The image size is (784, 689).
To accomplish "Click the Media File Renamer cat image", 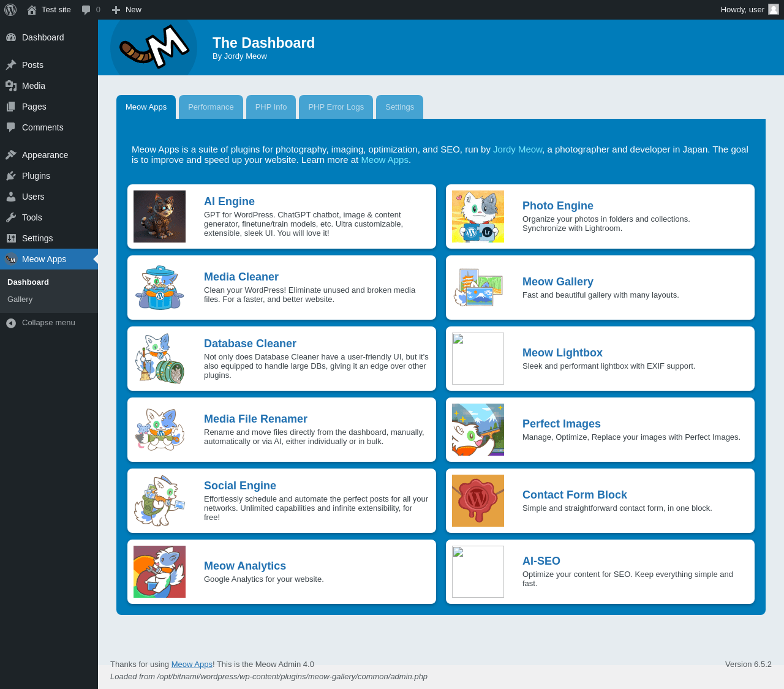I will click(x=159, y=429).
